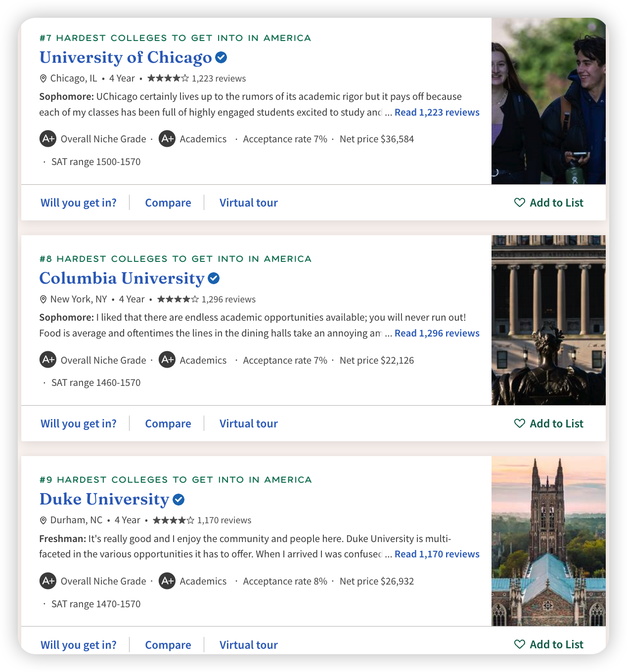
Task: Add University of Chicago to your list
Action: (549, 203)
